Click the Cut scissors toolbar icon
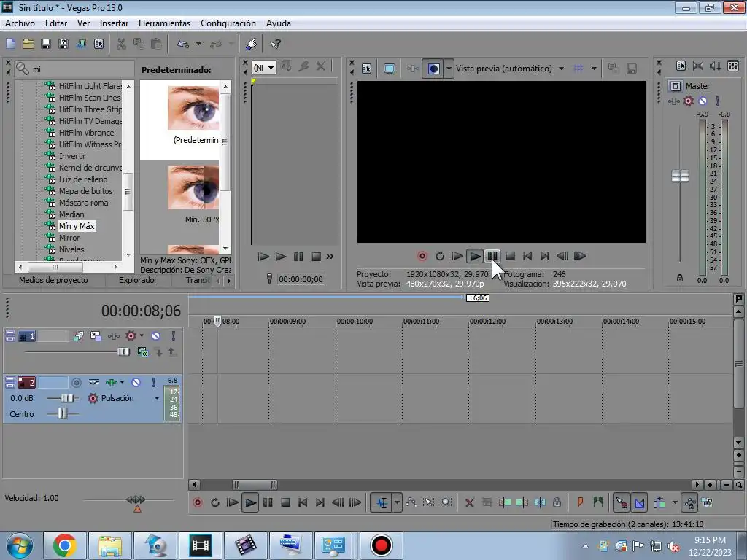This screenshot has height=560, width=747. [122, 44]
